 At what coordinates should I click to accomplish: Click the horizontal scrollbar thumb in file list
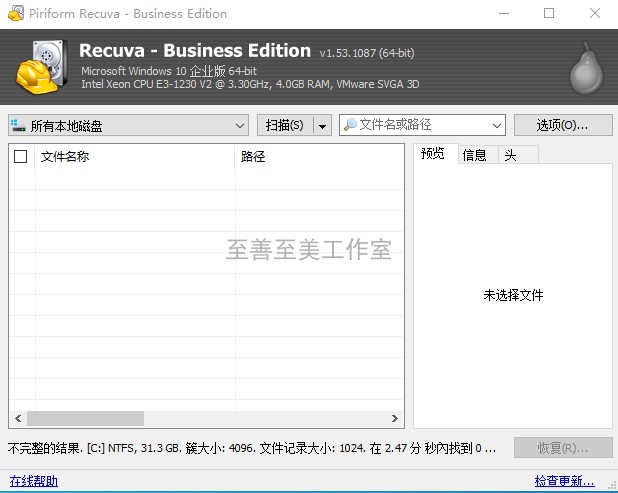click(x=86, y=419)
